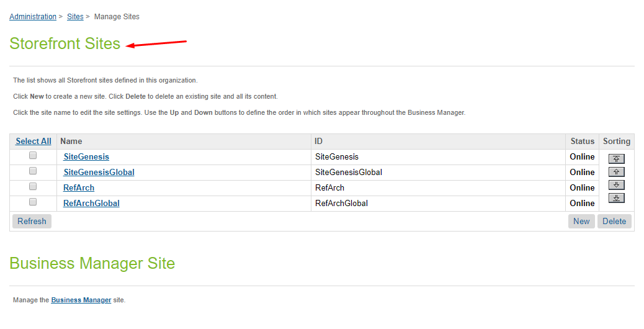Enable the RefArchGlobal row checkbox

(33, 202)
